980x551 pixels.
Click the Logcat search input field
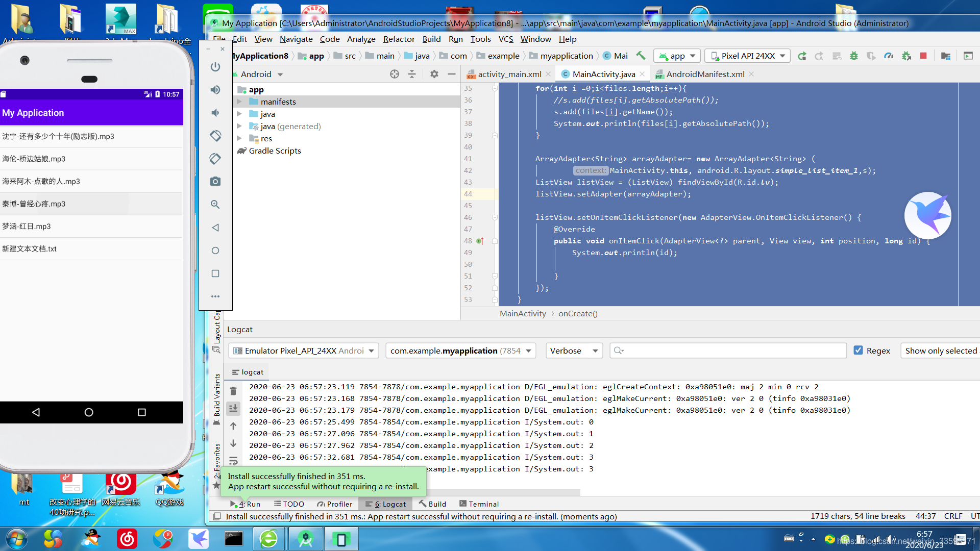(x=728, y=350)
